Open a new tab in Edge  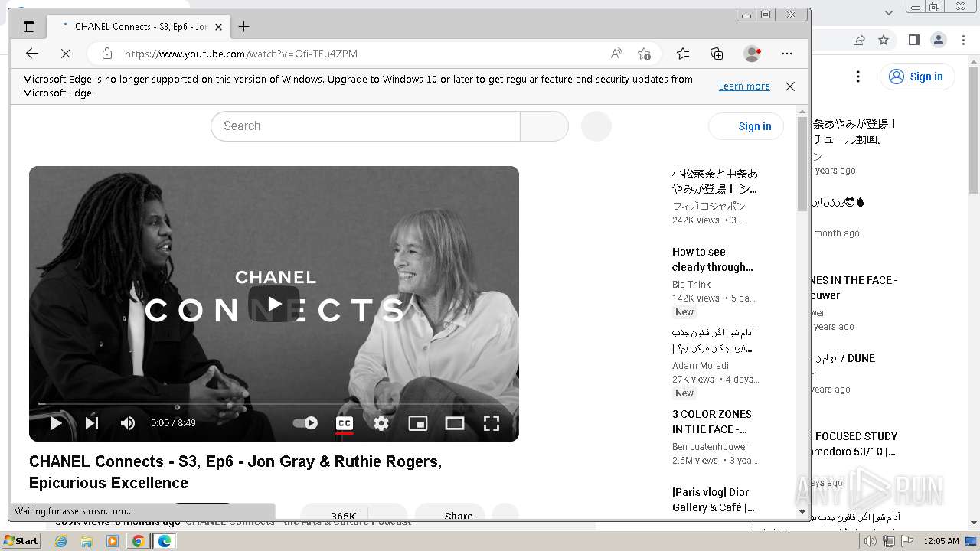(x=243, y=27)
